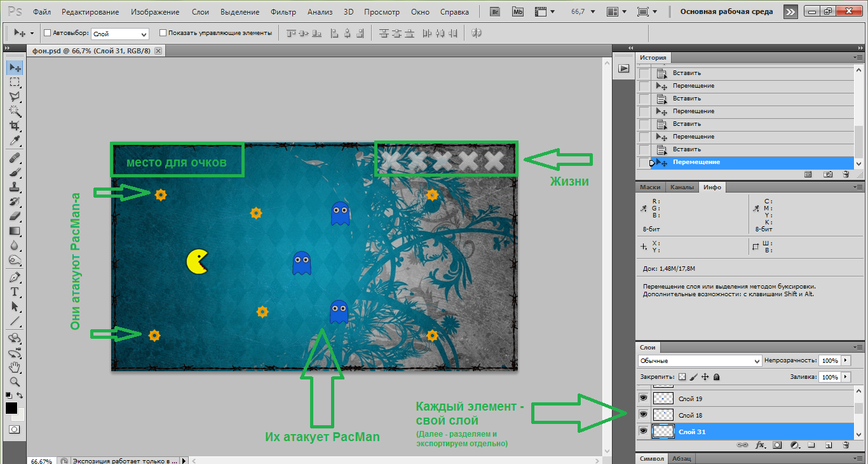Open the Заливка slider arrow
This screenshot has width=868, height=464.
click(845, 377)
